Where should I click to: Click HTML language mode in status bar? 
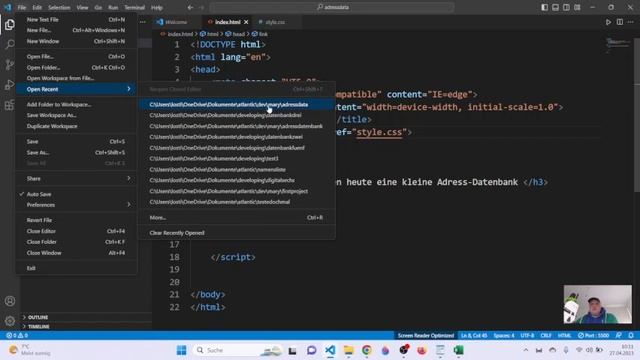[x=564, y=336]
